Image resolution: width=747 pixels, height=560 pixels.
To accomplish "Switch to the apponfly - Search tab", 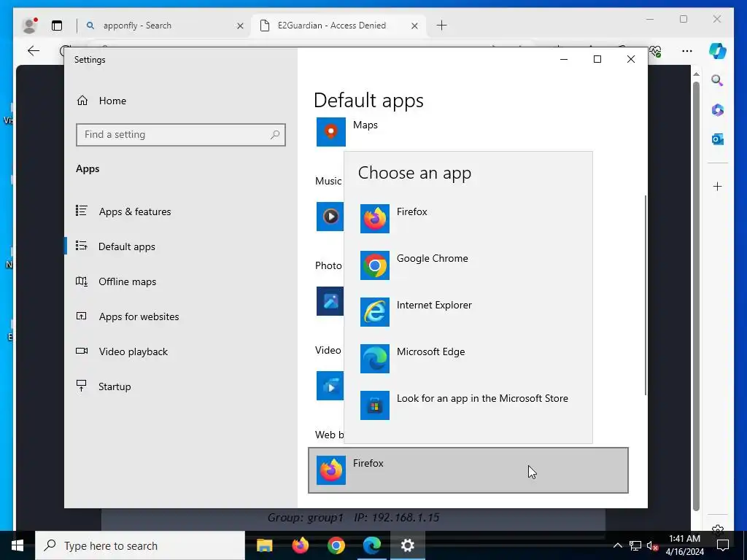I will point(166,26).
